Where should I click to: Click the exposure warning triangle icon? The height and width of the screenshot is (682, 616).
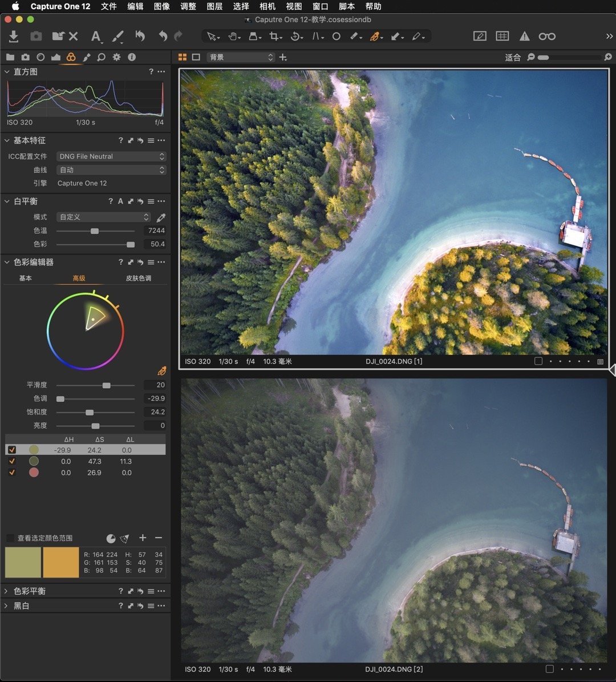pyautogui.click(x=524, y=37)
